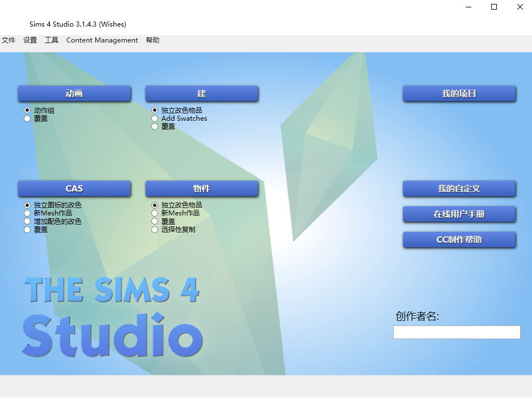Open the 在线用户手册 online manual
The height and width of the screenshot is (398, 532).
pos(459,214)
